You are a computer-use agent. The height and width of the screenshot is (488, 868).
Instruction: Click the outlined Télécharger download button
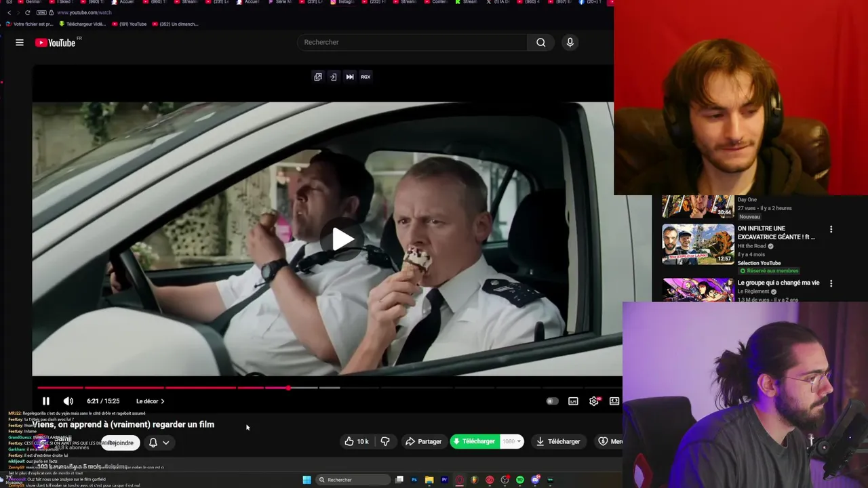[558, 441]
